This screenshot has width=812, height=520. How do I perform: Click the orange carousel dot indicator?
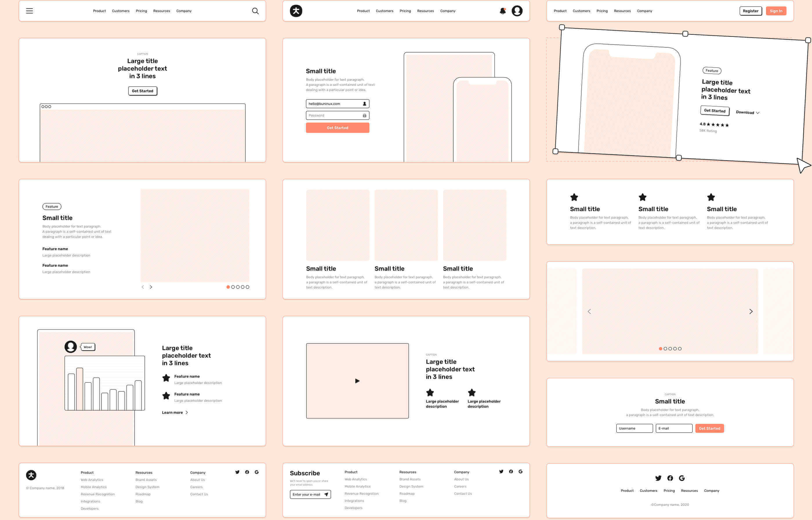click(x=229, y=287)
